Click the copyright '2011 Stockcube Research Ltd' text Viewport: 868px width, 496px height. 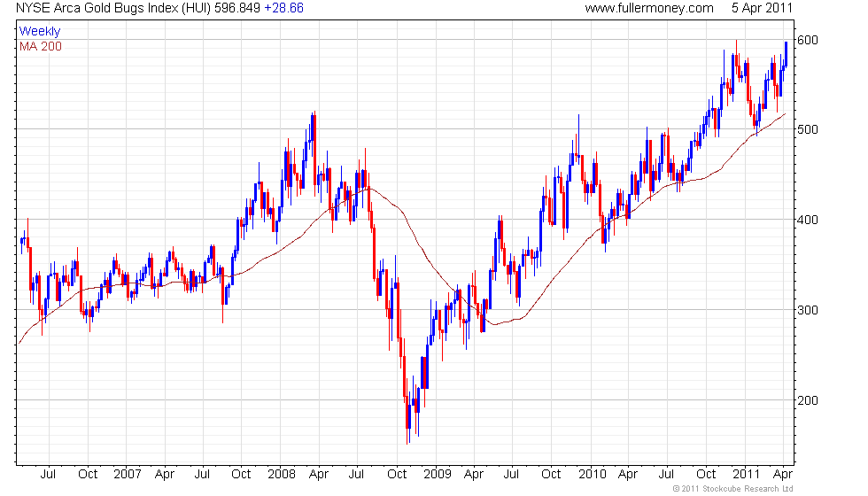[x=733, y=489]
